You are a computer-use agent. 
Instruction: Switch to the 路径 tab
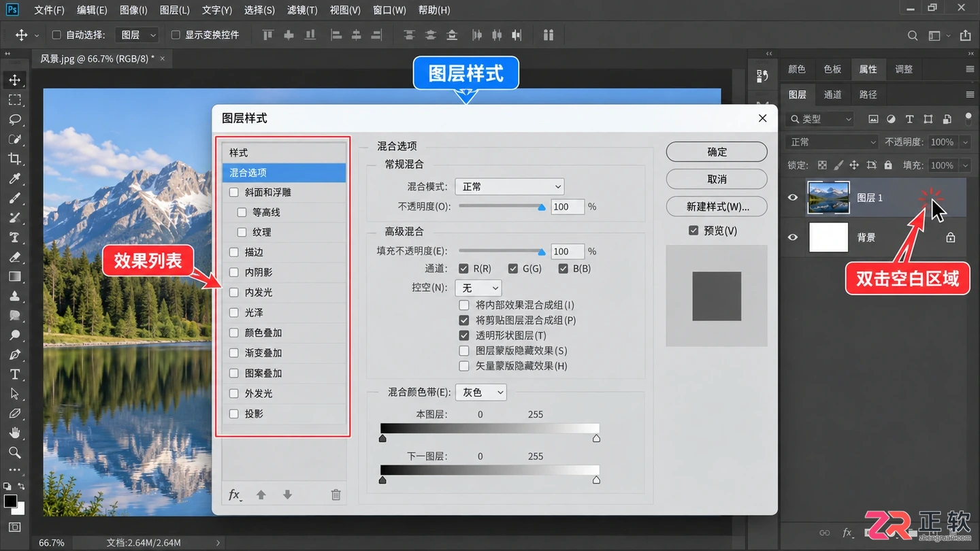point(868,95)
